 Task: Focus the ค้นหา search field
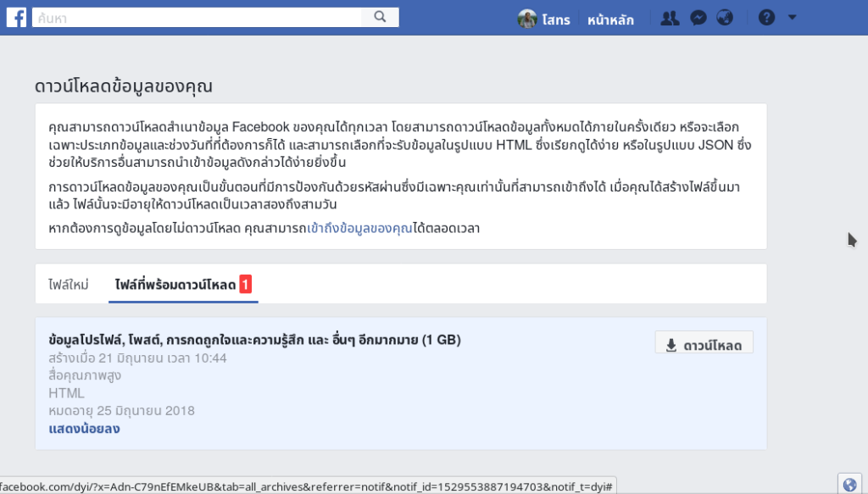pos(197,17)
